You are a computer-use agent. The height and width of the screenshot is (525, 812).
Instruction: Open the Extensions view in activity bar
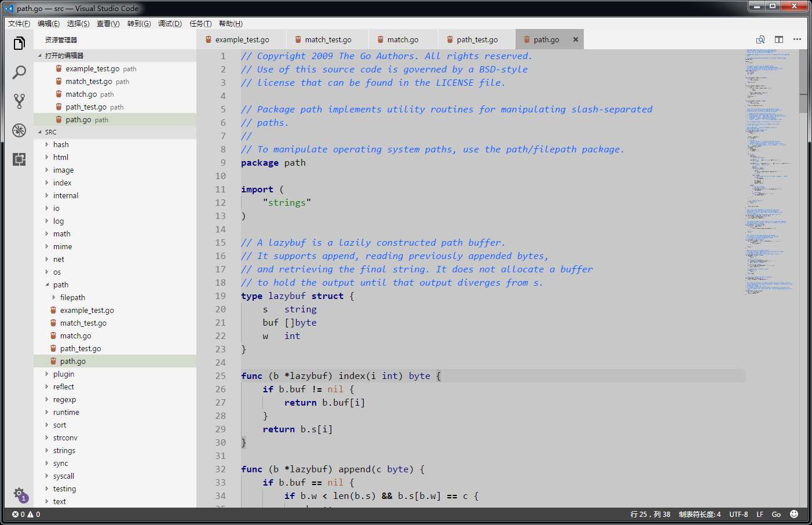[x=19, y=159]
